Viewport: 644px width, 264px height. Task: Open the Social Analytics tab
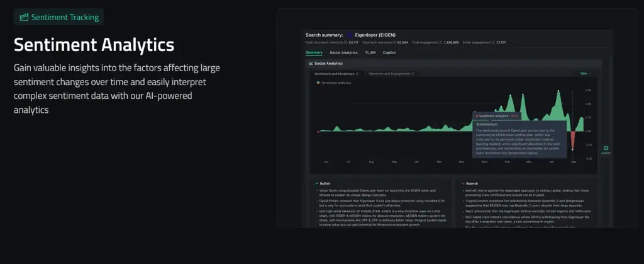pyautogui.click(x=344, y=53)
